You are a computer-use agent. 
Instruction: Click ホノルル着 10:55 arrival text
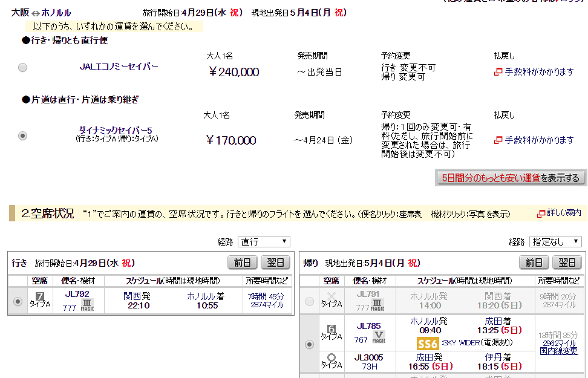click(206, 301)
